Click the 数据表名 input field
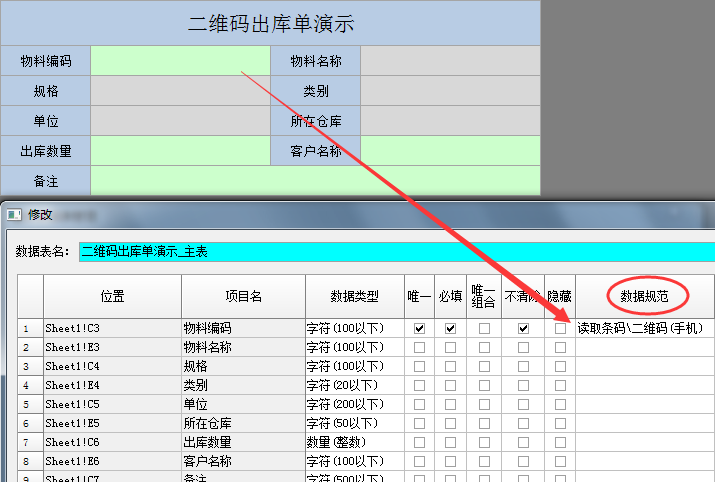This screenshot has width=715, height=482. tap(397, 252)
